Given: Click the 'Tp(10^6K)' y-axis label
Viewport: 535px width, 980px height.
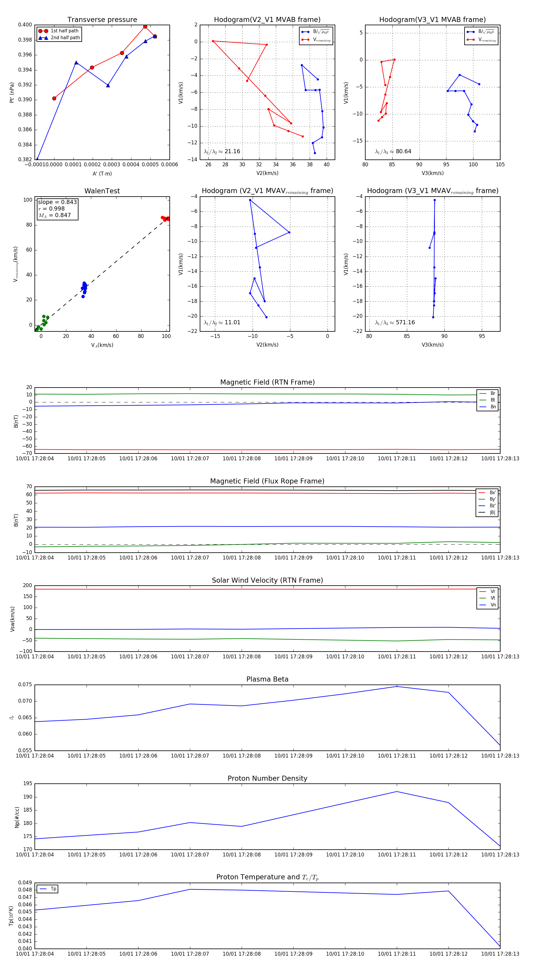Looking at the screenshot, I should coord(11,916).
